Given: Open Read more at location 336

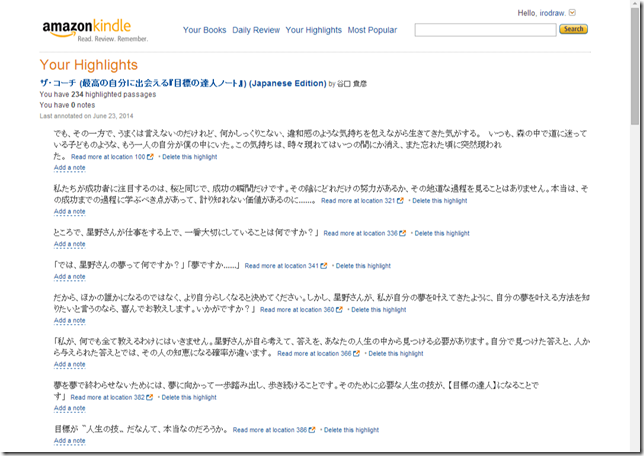Looking at the screenshot, I should pos(360,233).
